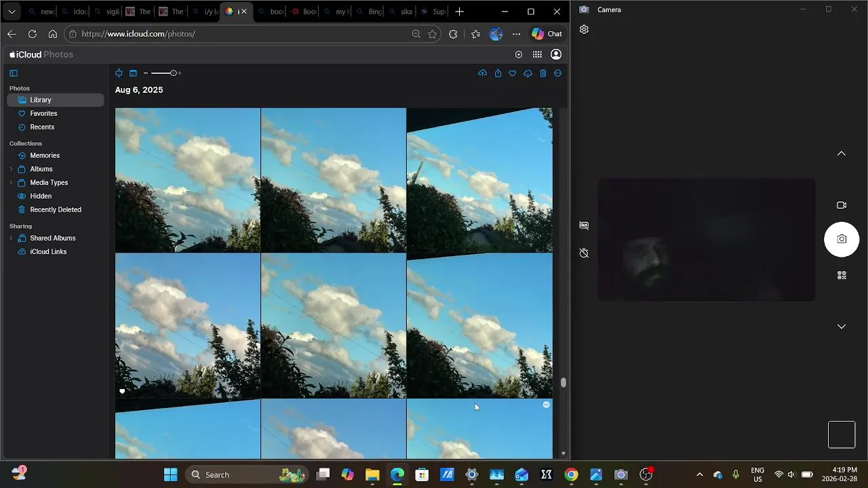
Task: Toggle the iCloud Photos sidebar panel icon
Action: coord(13,73)
